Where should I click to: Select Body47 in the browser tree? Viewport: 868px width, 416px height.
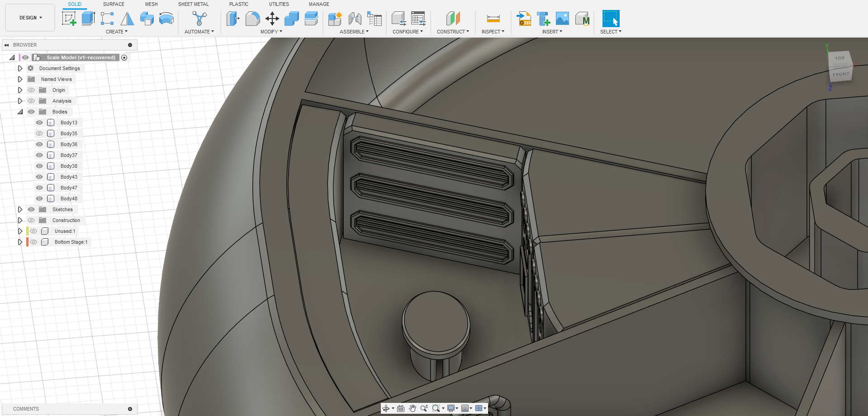pyautogui.click(x=69, y=188)
